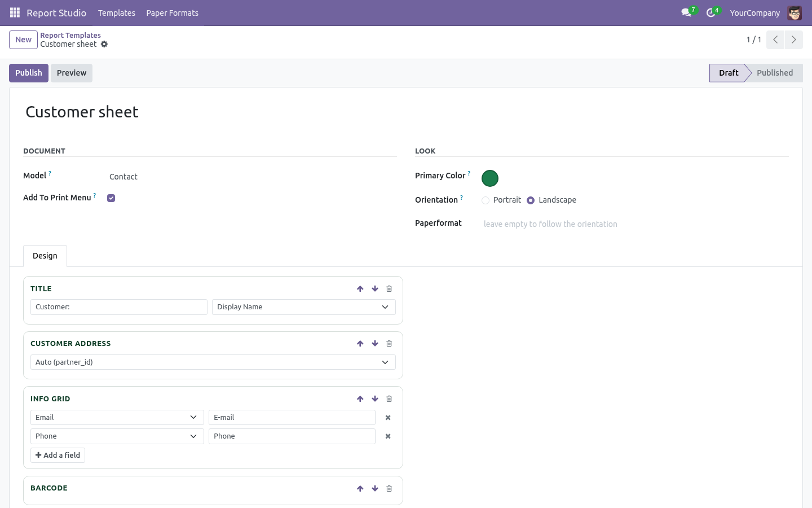Click the Publish button

pyautogui.click(x=29, y=73)
